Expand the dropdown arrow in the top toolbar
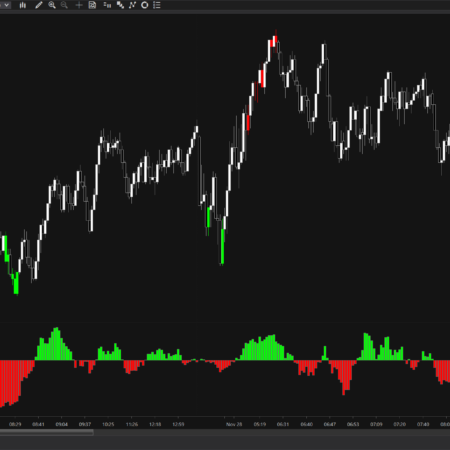450x450 pixels. click(6, 5)
